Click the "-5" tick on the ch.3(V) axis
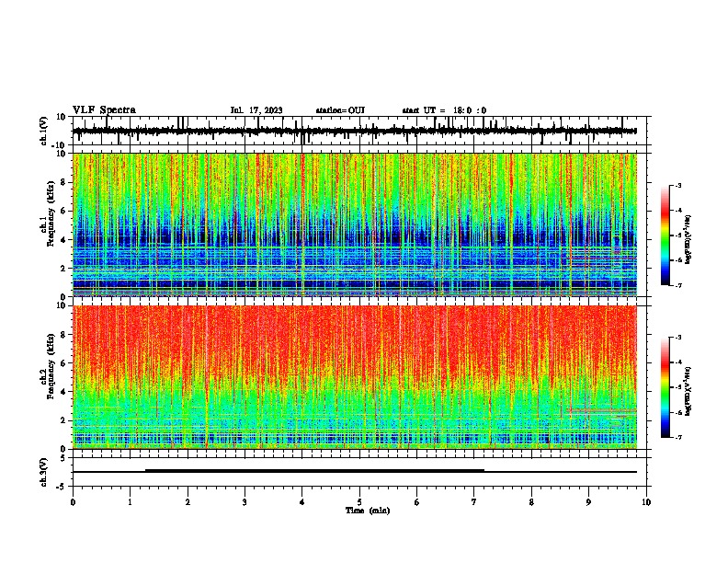This screenshot has width=728, height=563. click(x=63, y=487)
